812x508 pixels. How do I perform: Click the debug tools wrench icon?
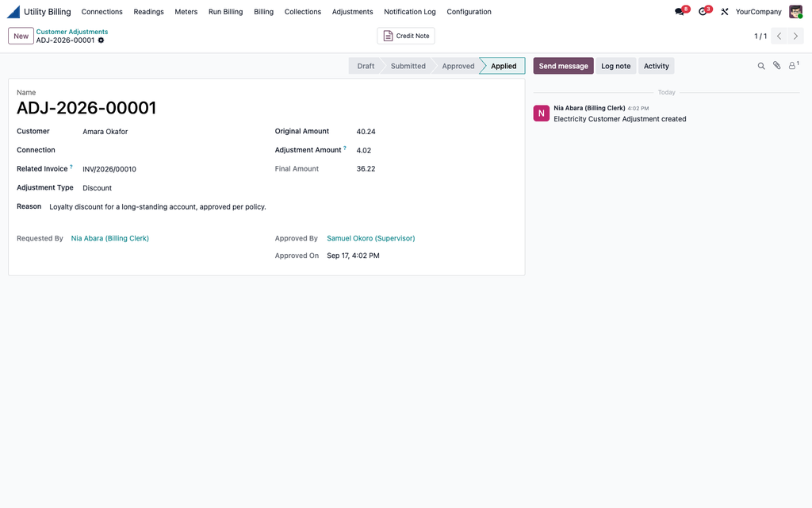[725, 11]
